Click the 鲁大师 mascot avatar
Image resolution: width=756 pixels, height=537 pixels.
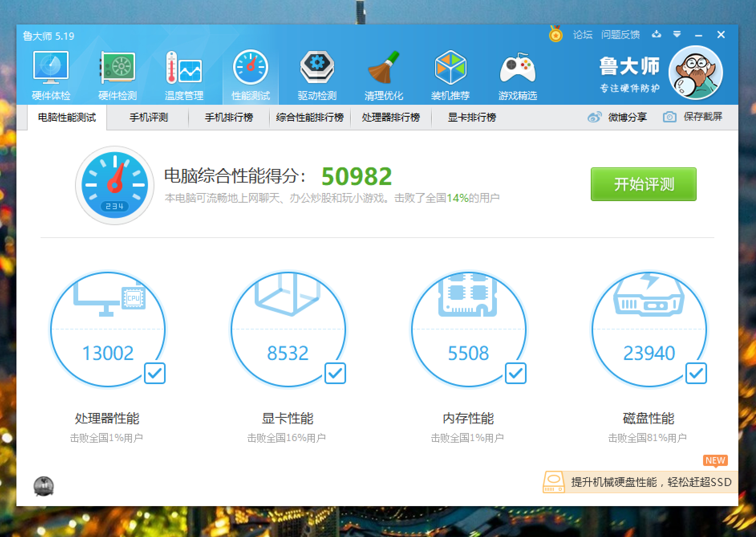(696, 73)
